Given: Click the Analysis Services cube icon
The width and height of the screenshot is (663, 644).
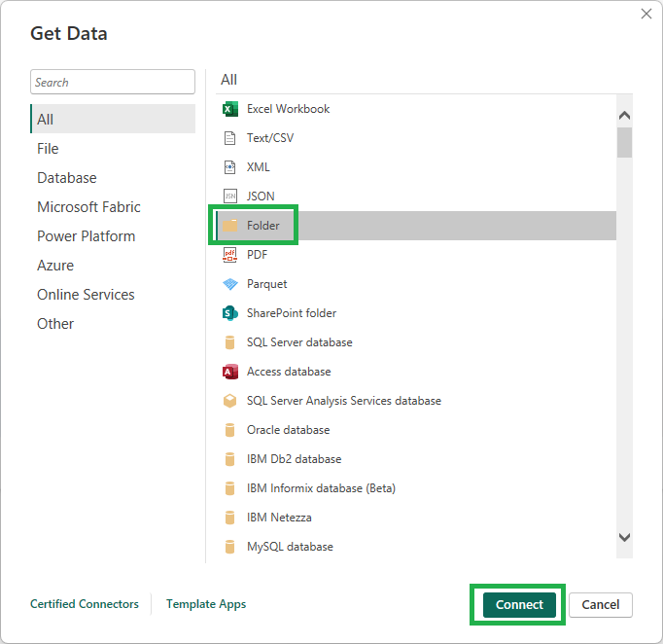Looking at the screenshot, I should click(230, 401).
